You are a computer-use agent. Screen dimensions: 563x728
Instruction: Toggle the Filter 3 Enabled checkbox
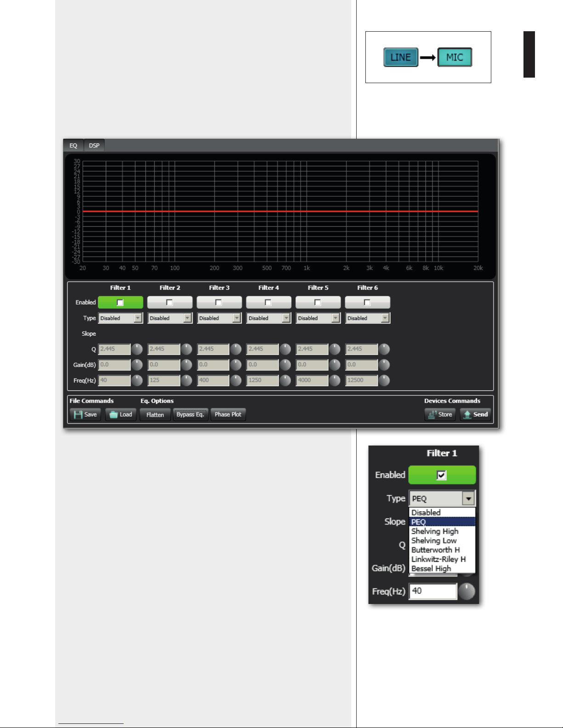(x=219, y=302)
